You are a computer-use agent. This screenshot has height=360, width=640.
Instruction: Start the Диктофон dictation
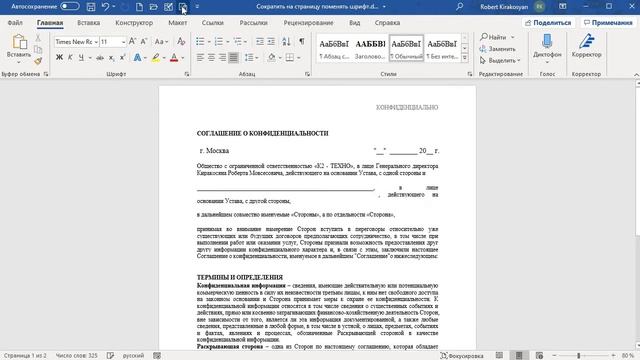point(547,49)
